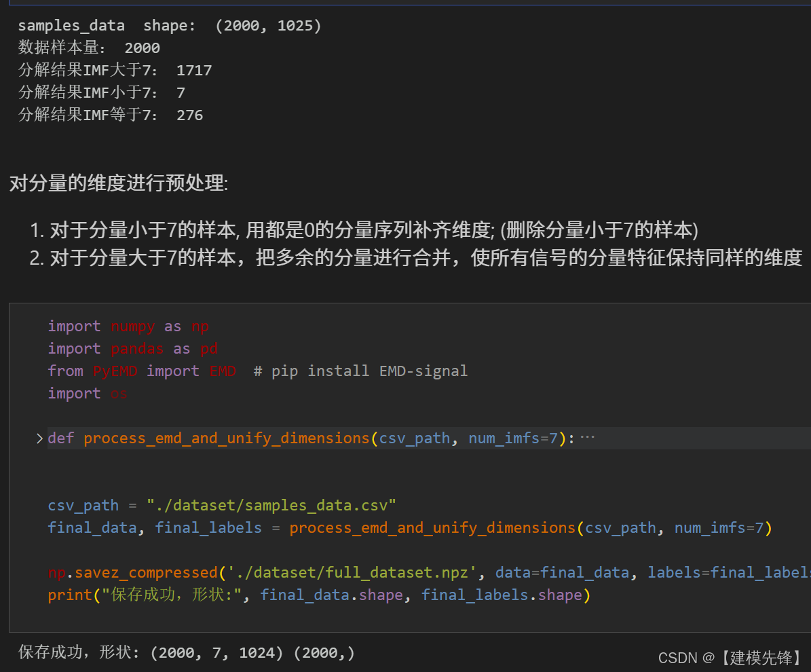Click the samples_data shape output line
The image size is (811, 672).
click(170, 25)
